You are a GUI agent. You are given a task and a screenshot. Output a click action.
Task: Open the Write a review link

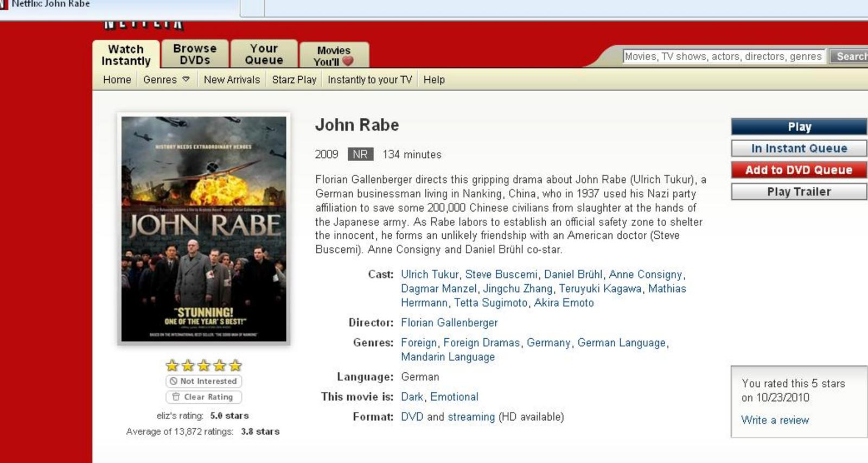(x=775, y=420)
